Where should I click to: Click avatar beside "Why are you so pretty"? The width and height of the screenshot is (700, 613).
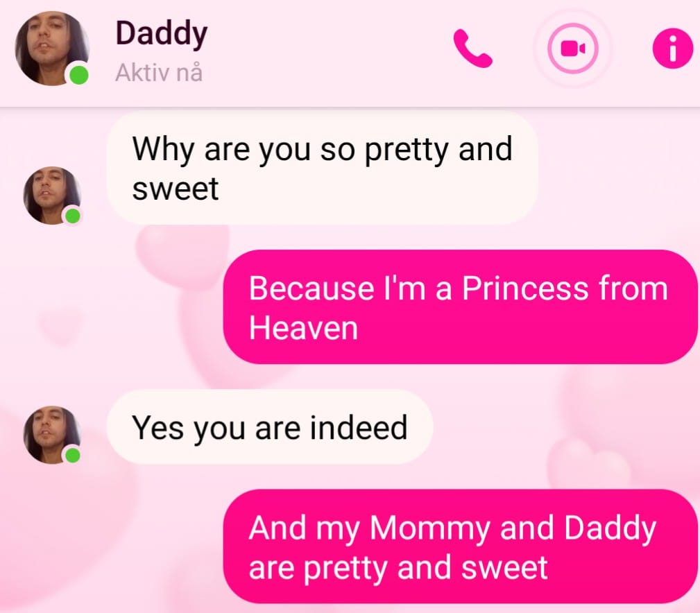[51, 195]
